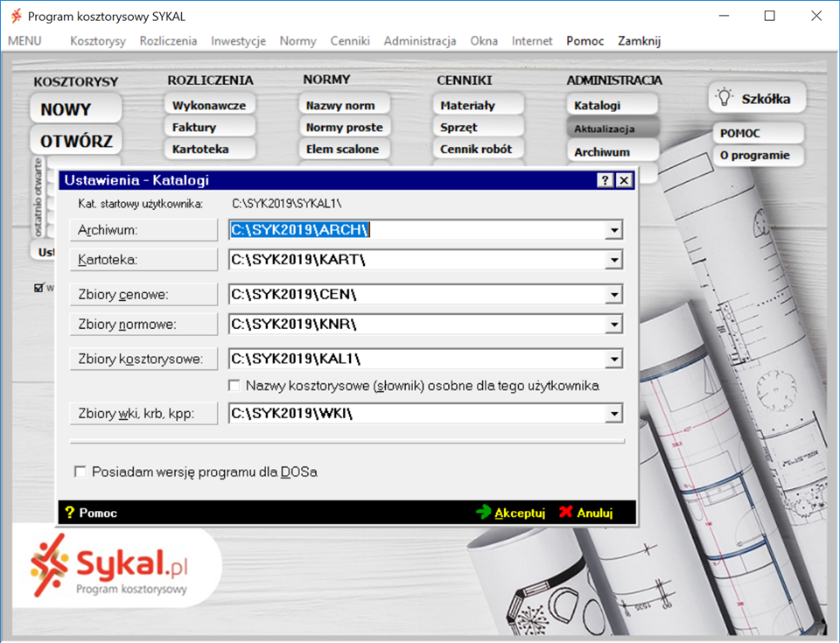Open the Rozliczenia menu
Viewport: 840px width, 643px height.
pos(168,41)
